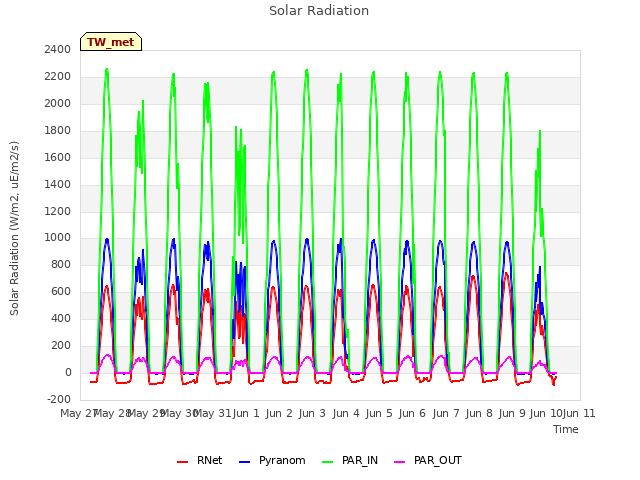The image size is (640, 480).
Task: Click the 2000 y-axis tick label
Action: pos(58,104)
